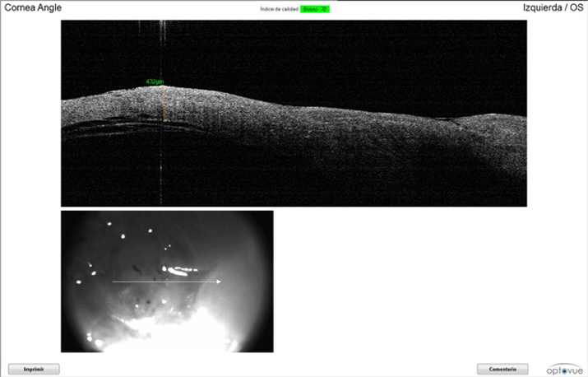Select the green quality index badge
Image resolution: width=588 pixels, height=377 pixels.
(315, 9)
